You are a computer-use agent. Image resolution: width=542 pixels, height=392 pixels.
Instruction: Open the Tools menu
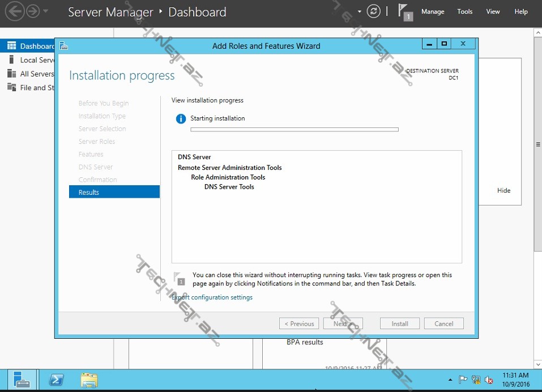click(x=464, y=11)
